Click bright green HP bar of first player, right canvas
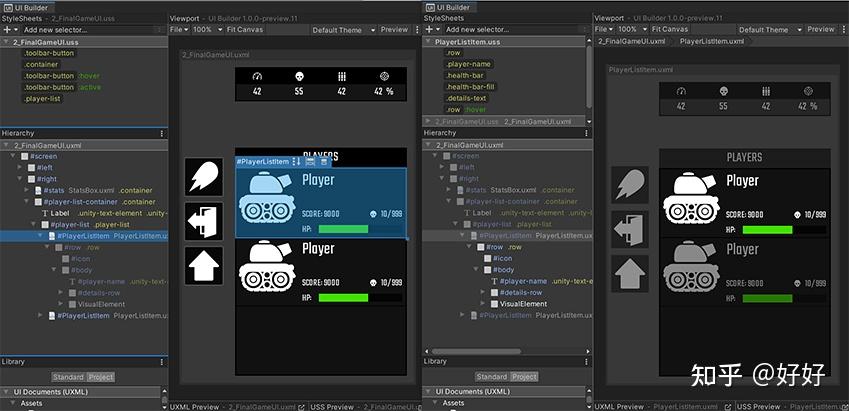This screenshot has height=411, width=849. pyautogui.click(x=767, y=230)
